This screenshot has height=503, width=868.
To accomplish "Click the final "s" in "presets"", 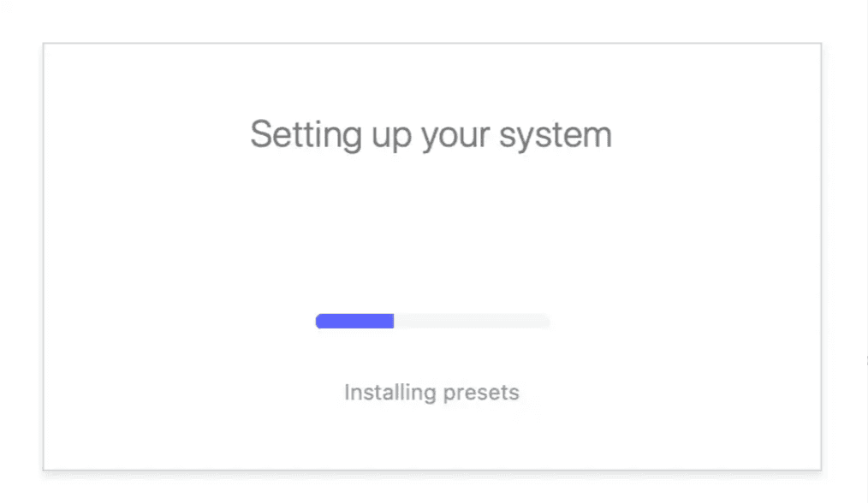I will [x=514, y=394].
